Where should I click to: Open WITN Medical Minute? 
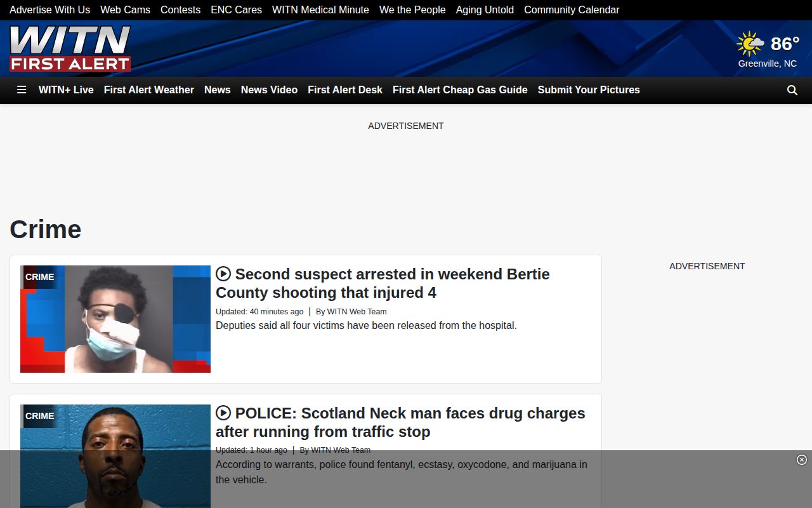320,10
